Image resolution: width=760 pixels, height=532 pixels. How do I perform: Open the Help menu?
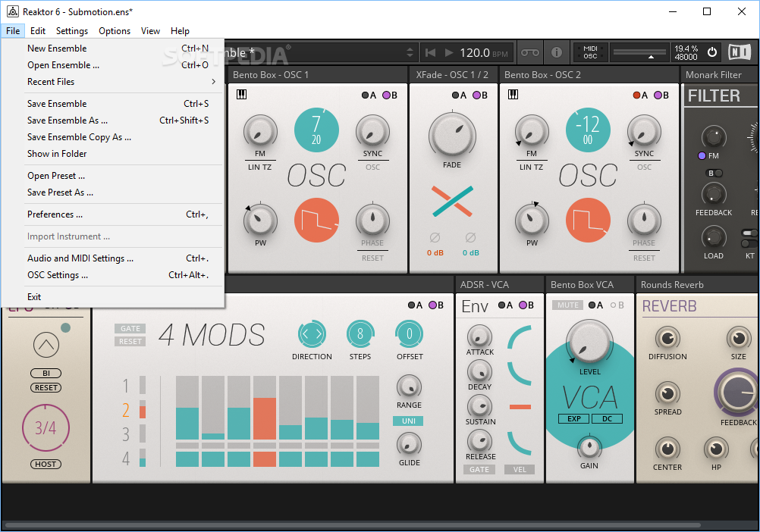tap(180, 31)
